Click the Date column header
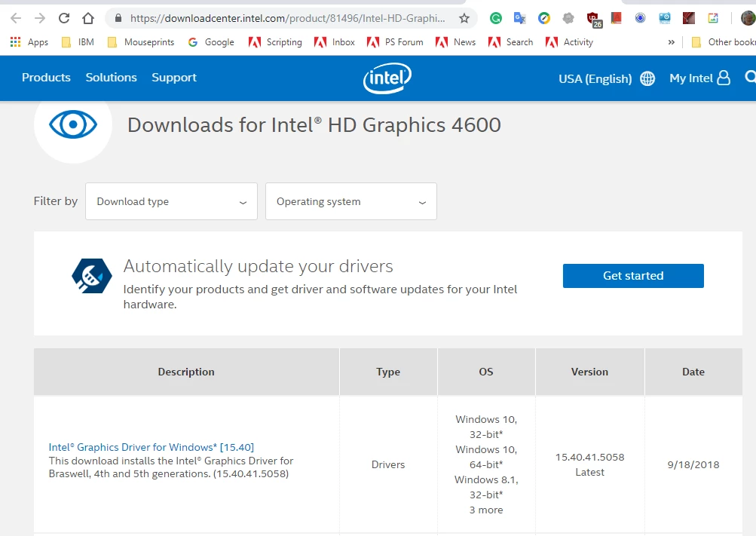Image resolution: width=756 pixels, height=536 pixels. click(693, 372)
